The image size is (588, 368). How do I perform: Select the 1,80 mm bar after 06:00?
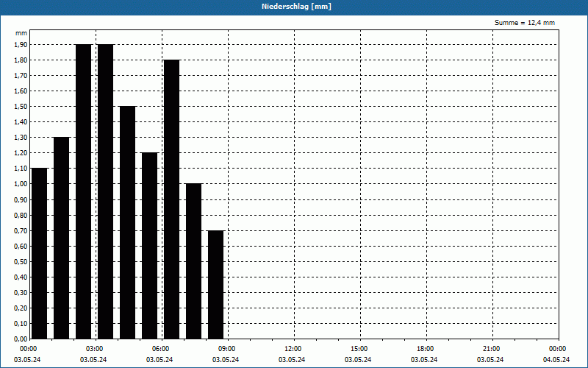[x=172, y=199]
